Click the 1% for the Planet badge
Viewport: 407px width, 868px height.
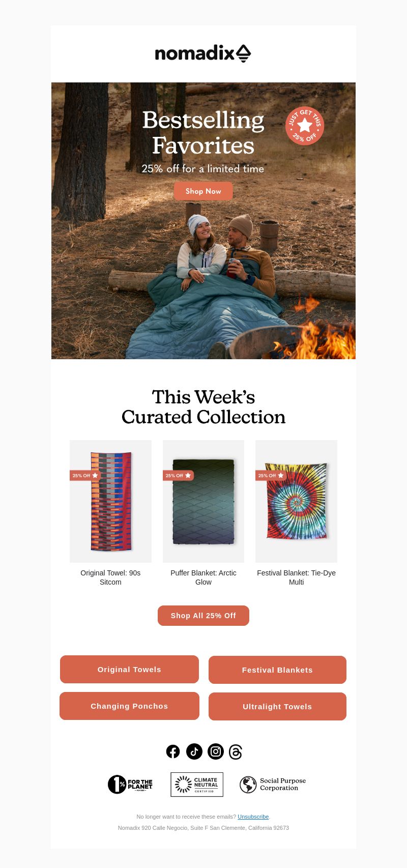tap(130, 785)
